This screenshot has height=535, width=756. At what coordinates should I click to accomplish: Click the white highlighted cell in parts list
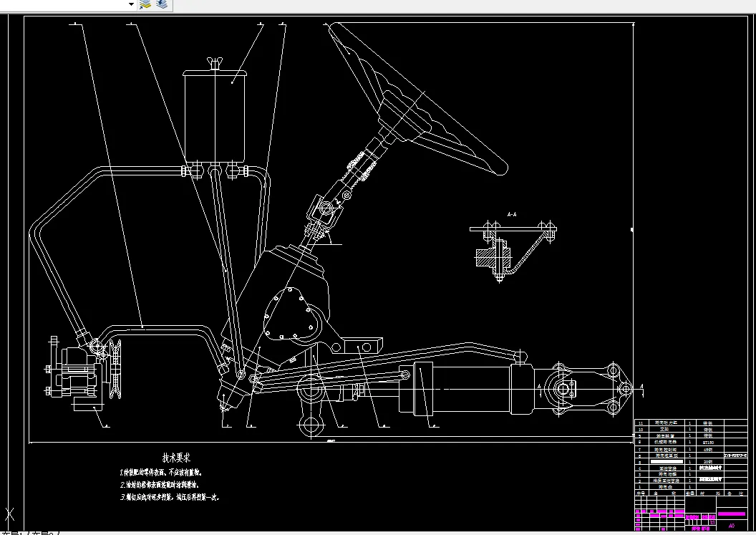pyautogui.click(x=667, y=462)
